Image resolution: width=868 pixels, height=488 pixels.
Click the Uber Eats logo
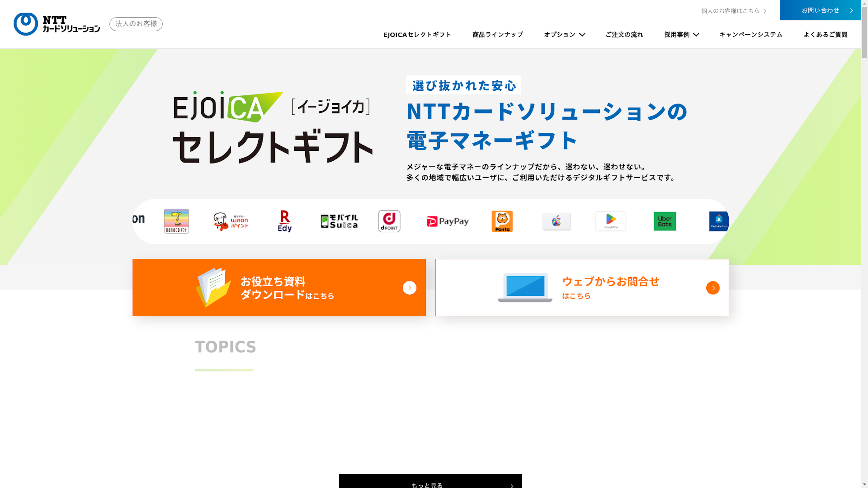point(665,221)
